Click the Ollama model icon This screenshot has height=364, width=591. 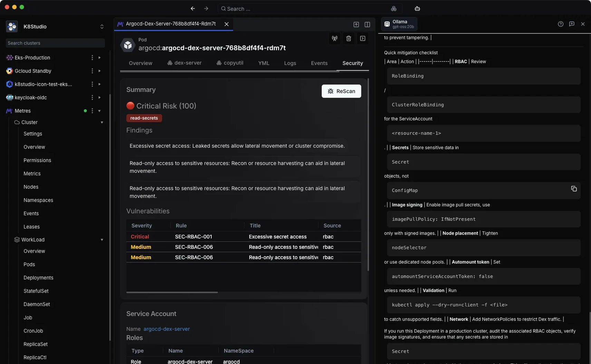click(x=387, y=24)
